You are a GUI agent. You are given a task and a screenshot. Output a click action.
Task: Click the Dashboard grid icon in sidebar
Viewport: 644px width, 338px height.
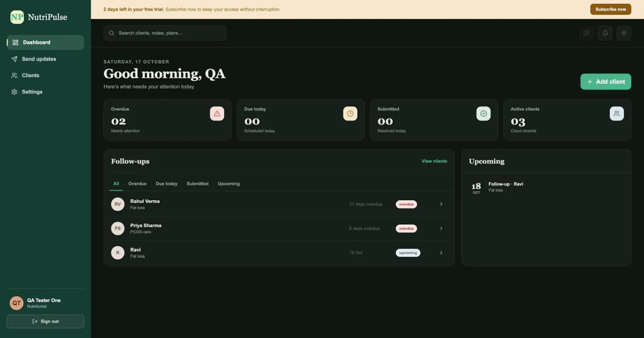point(15,42)
